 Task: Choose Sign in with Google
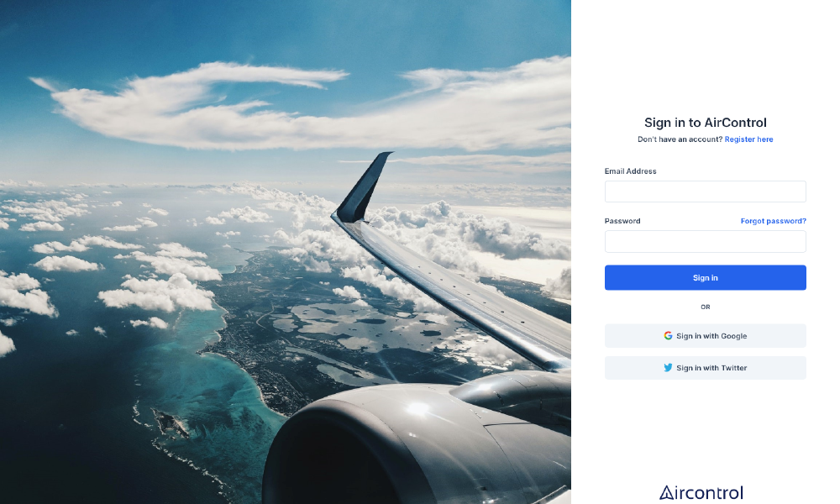point(706,336)
